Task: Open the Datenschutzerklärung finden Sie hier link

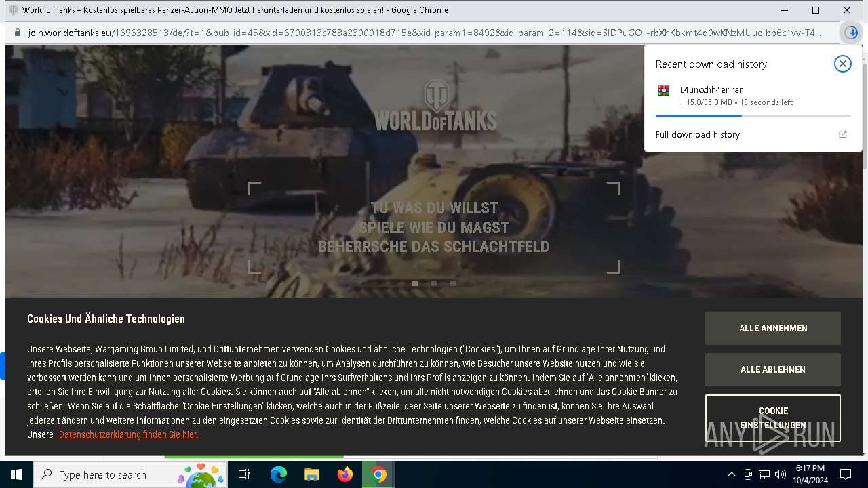Action: tap(128, 434)
